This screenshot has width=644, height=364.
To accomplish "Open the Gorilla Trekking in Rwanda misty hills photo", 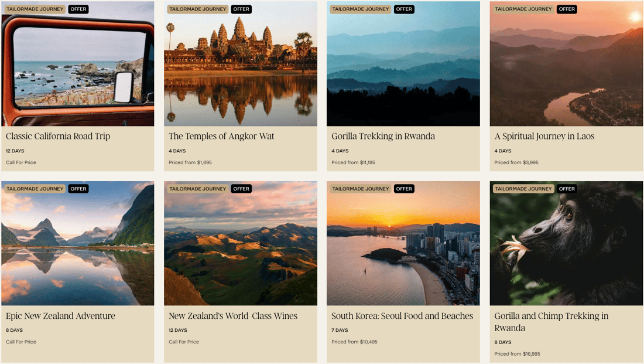I will point(403,63).
